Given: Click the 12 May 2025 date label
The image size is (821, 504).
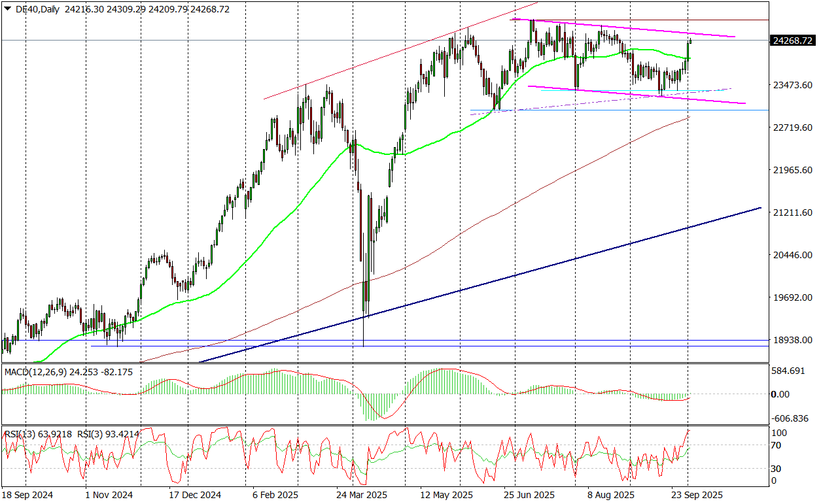Looking at the screenshot, I should pyautogui.click(x=445, y=496).
